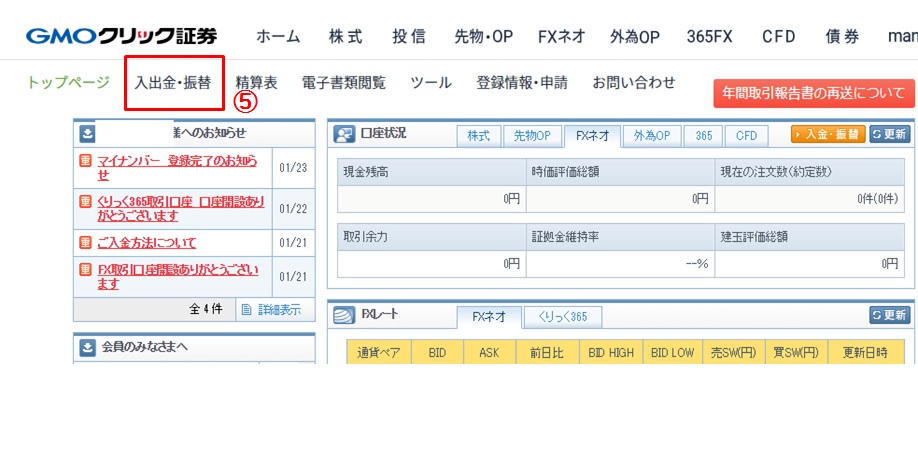Click the download arrow icon in お知らせ header
The height and width of the screenshot is (475, 918).
pos(87,134)
